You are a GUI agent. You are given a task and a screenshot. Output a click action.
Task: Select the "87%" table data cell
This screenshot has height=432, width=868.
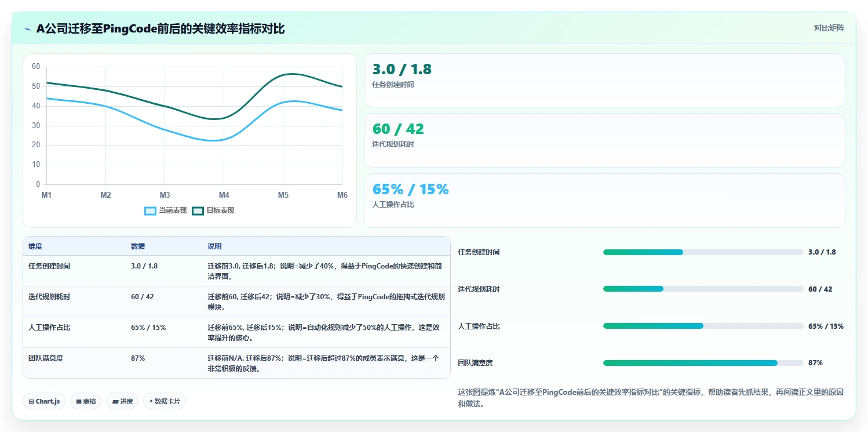pos(138,358)
